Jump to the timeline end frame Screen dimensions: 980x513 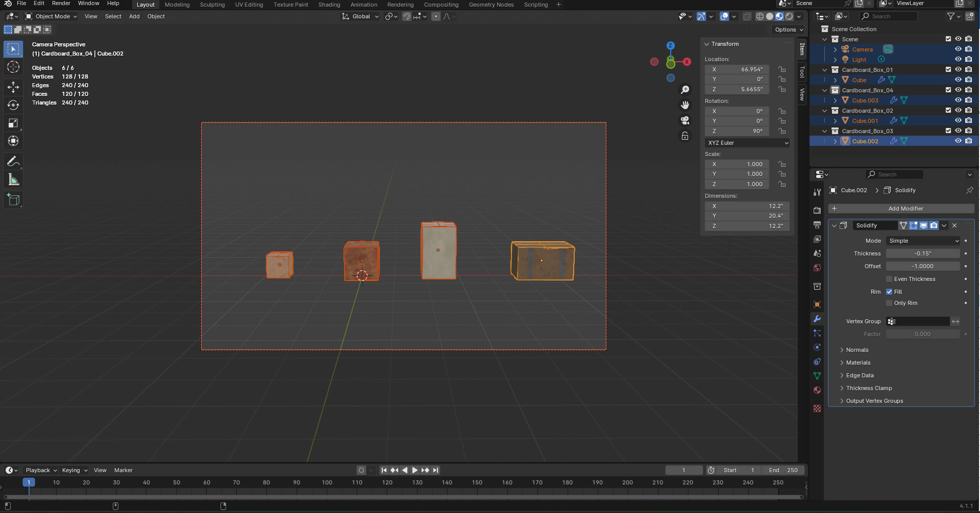pos(435,470)
